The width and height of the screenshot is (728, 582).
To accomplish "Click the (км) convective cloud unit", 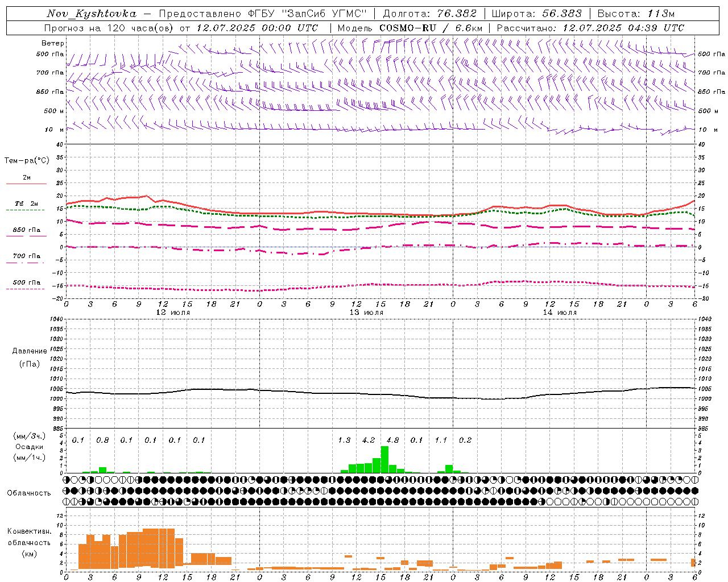I will 29,554.
